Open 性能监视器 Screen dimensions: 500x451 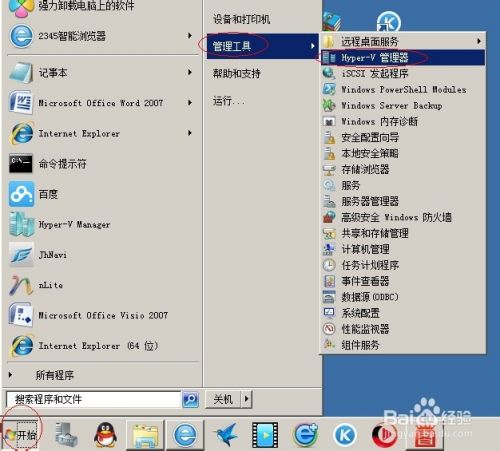point(403,329)
